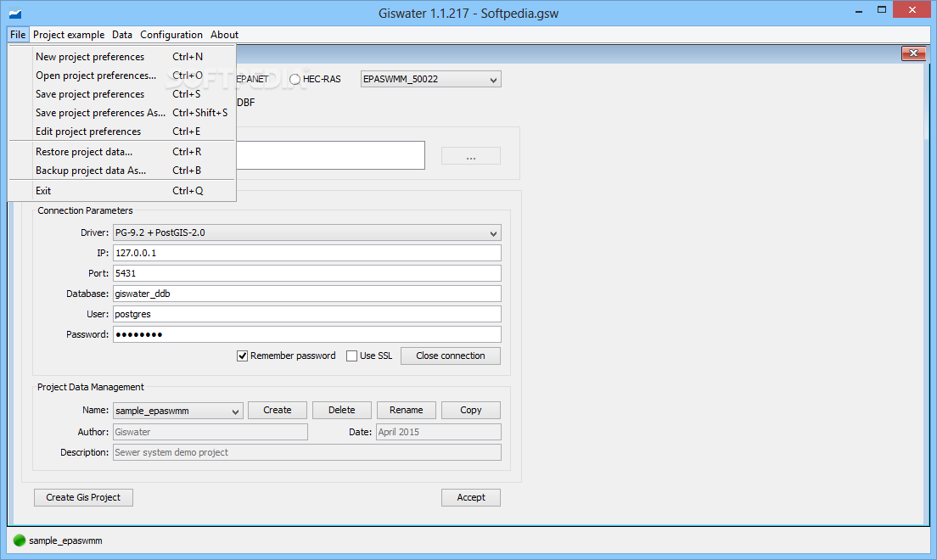The height and width of the screenshot is (560, 937).
Task: Click the Author field Giswater
Action: (x=210, y=432)
